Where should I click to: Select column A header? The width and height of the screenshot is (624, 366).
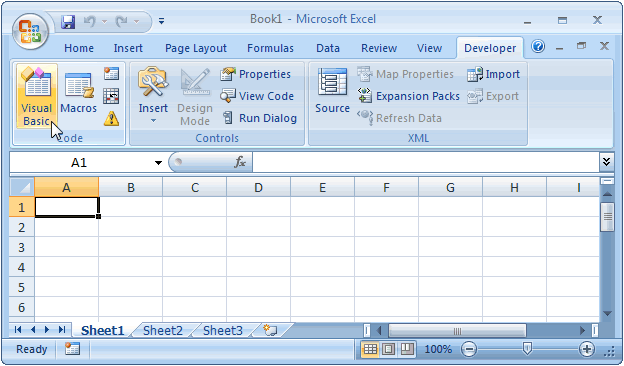(x=66, y=187)
